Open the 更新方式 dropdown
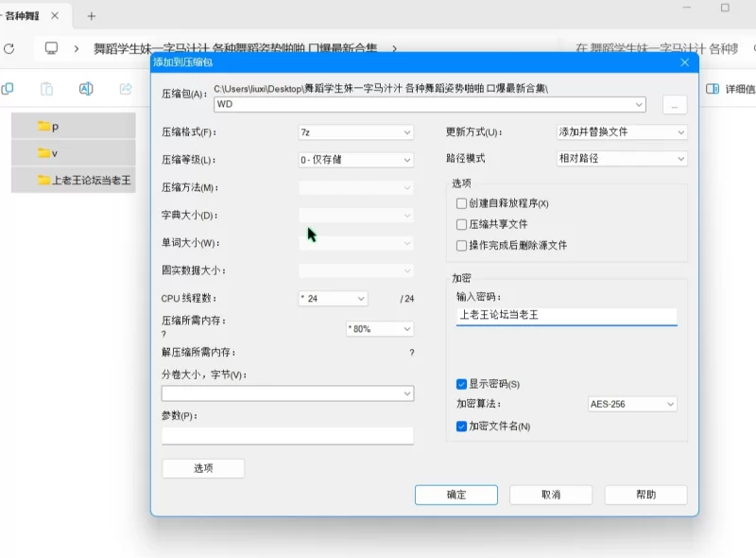 click(621, 132)
